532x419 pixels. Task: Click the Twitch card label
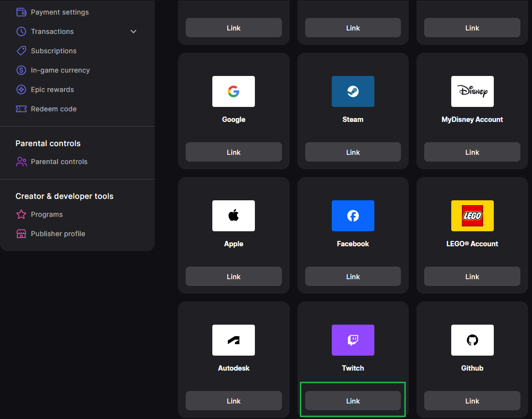pos(353,368)
